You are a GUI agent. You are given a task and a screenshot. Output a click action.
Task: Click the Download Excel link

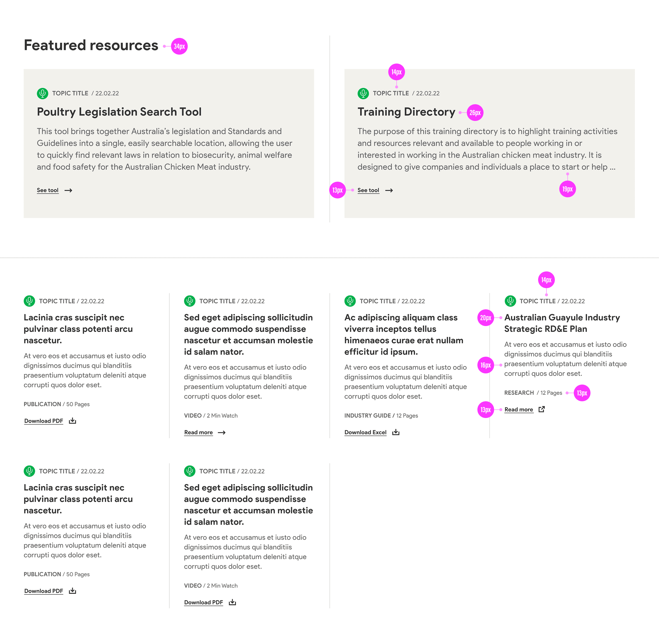tap(365, 432)
